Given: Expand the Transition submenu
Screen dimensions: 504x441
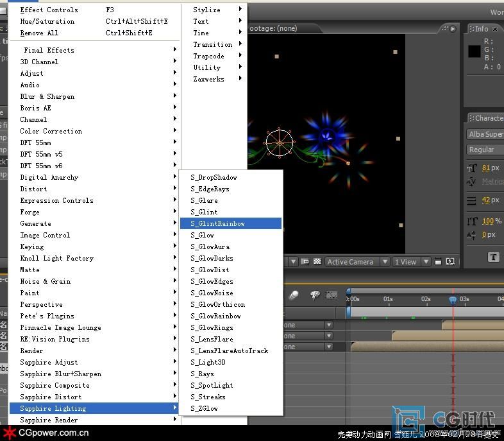Looking at the screenshot, I should coord(214,44).
